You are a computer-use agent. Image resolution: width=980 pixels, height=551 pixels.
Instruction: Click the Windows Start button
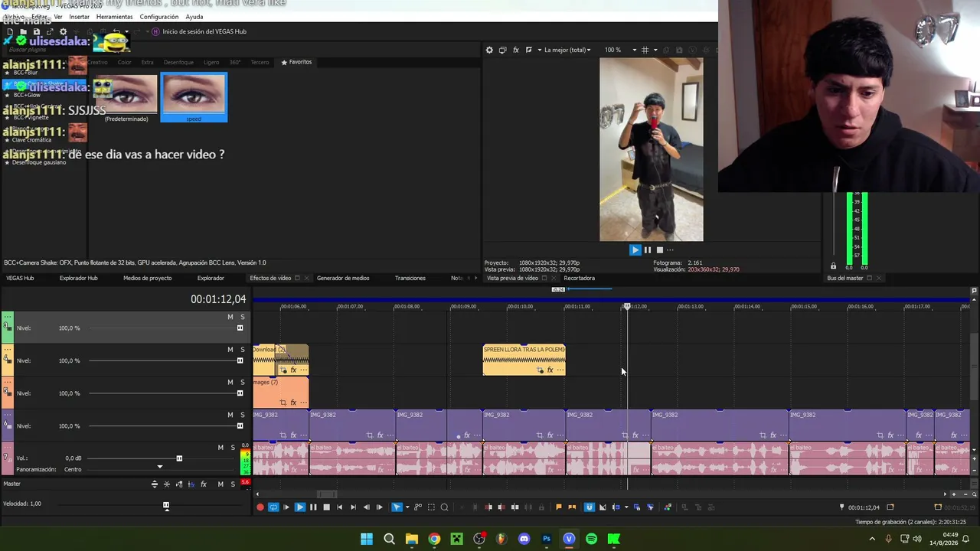pyautogui.click(x=367, y=539)
